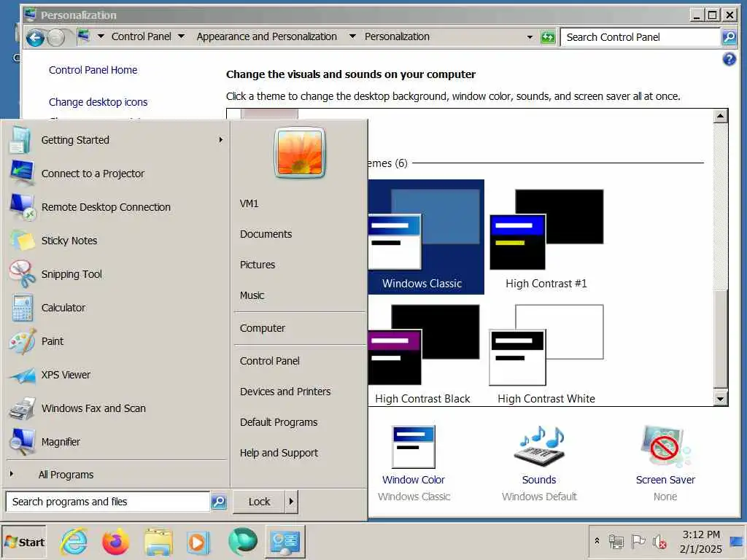
Task: Open the Lock options arrow
Action: (291, 502)
